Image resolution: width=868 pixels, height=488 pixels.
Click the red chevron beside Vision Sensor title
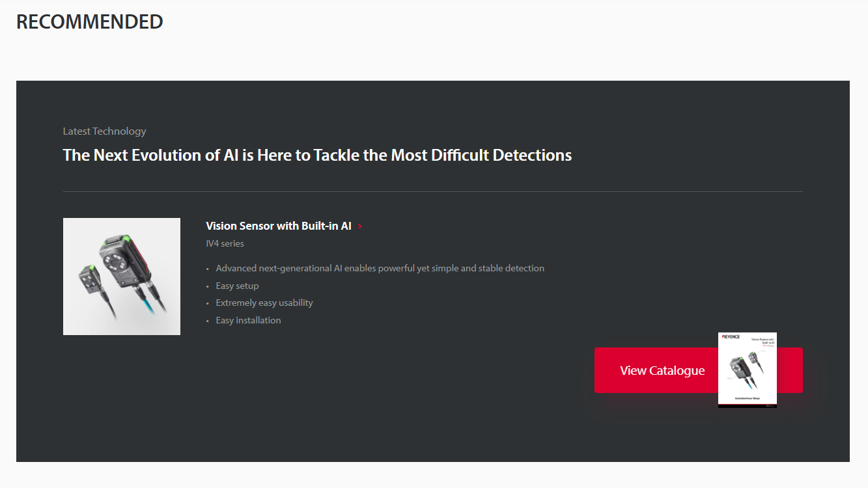360,226
